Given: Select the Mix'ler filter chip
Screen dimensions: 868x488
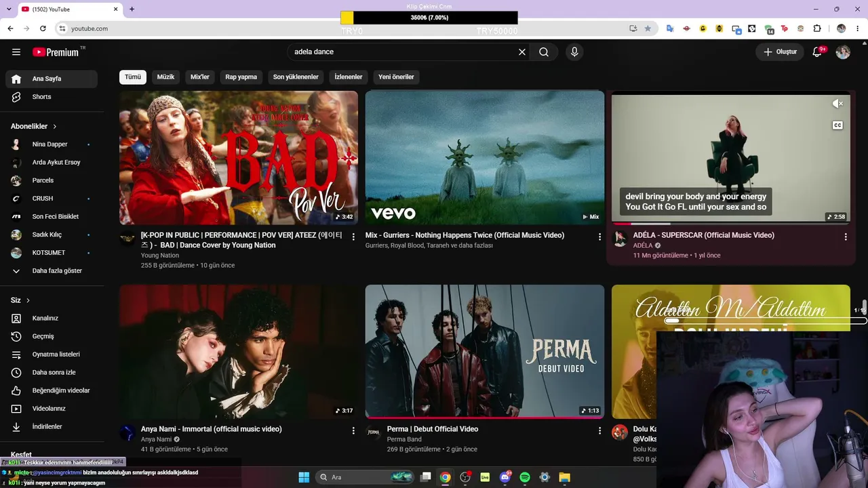Looking at the screenshot, I should point(200,77).
